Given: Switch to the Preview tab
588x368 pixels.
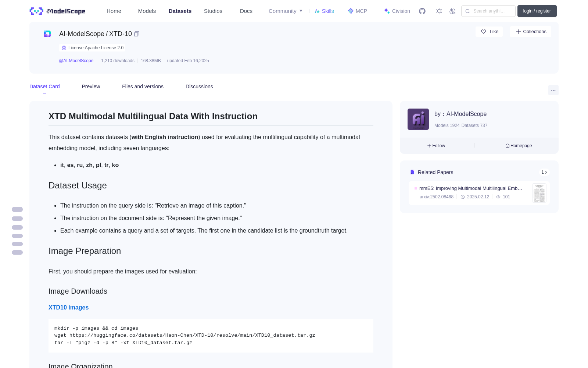Looking at the screenshot, I should pos(91,86).
